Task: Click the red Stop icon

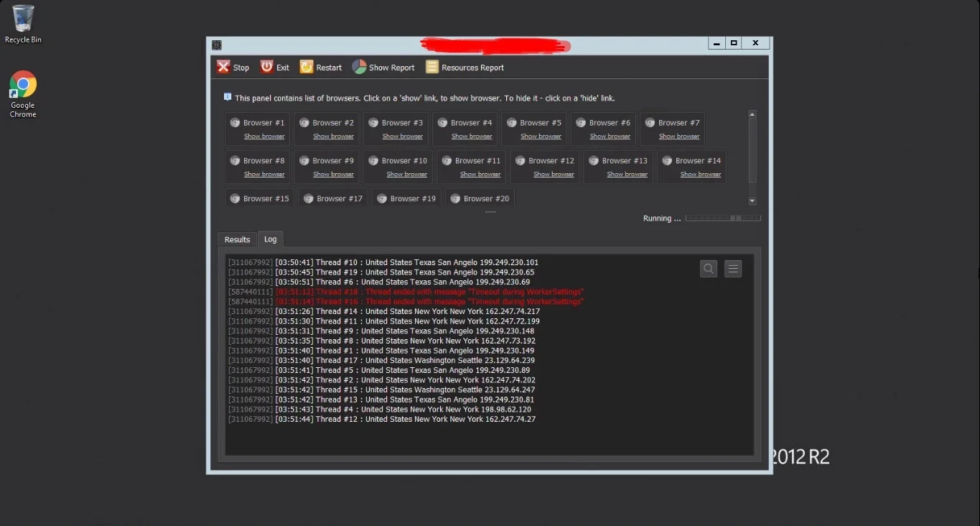Action: point(223,67)
